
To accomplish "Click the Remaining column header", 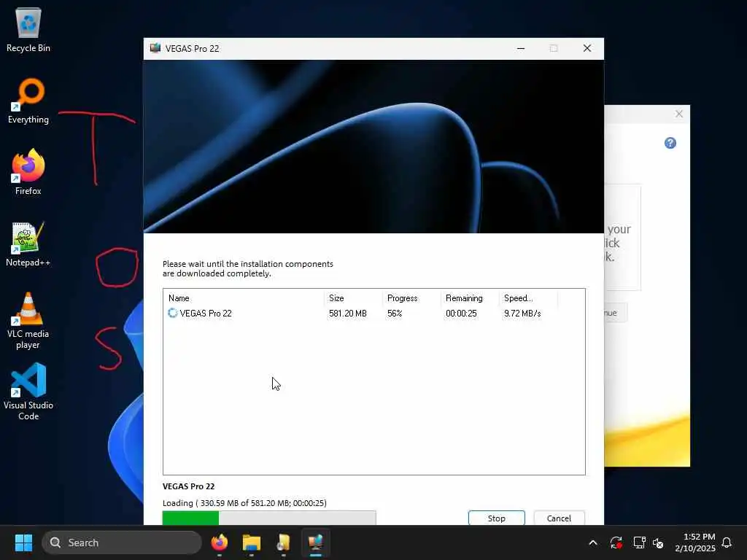I will 470,298.
